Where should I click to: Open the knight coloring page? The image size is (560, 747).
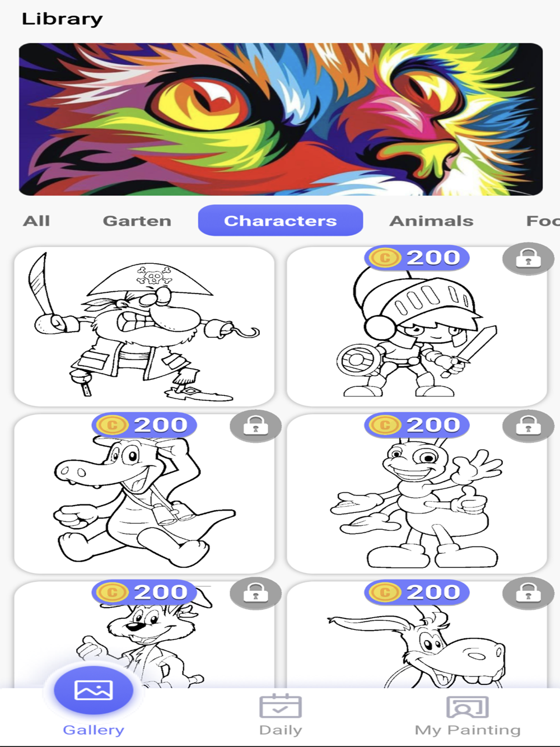point(417,326)
